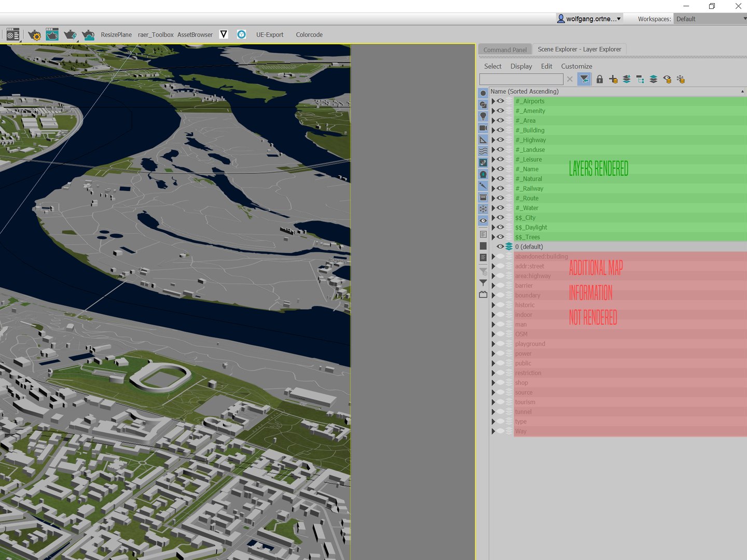Expand the $$_City layer

click(x=494, y=218)
